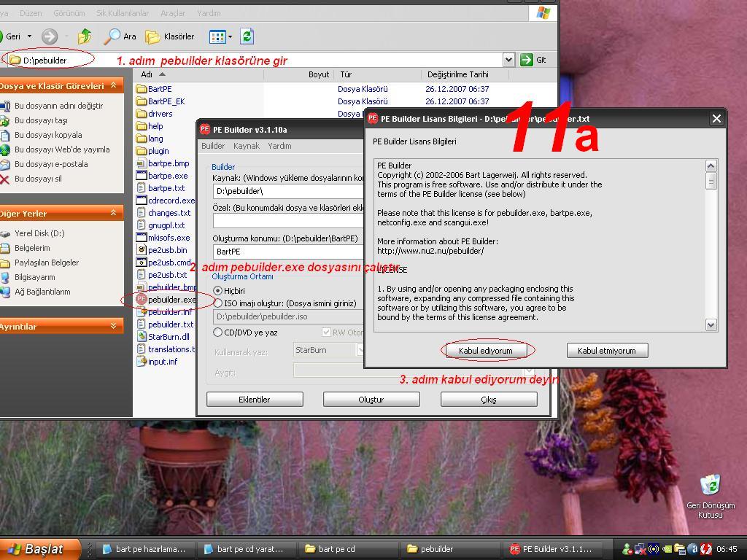Select the pe2usb.bin file icon

click(x=142, y=249)
